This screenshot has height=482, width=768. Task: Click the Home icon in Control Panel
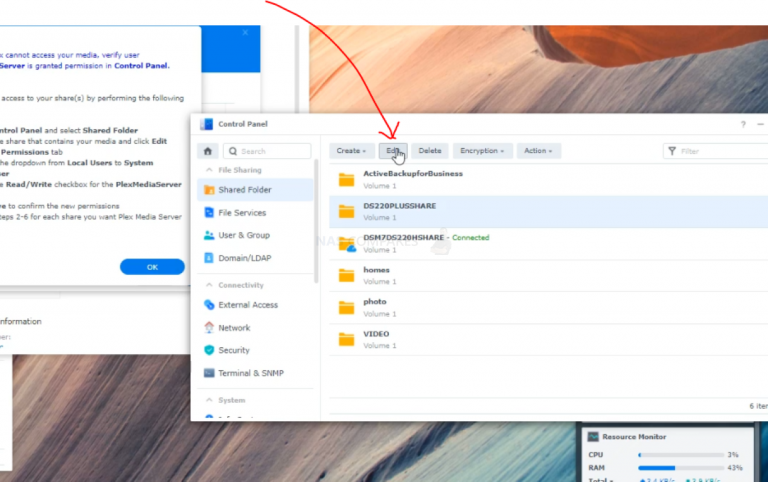point(207,151)
